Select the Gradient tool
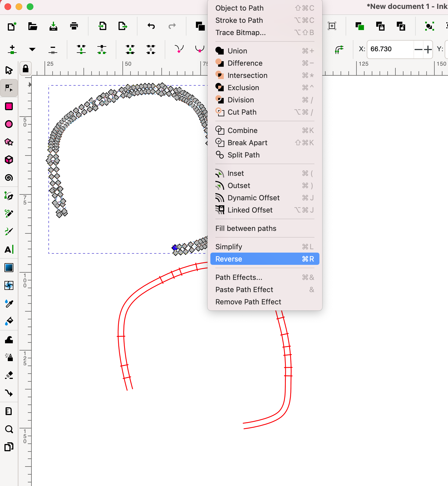This screenshot has width=448, height=486. (x=9, y=268)
